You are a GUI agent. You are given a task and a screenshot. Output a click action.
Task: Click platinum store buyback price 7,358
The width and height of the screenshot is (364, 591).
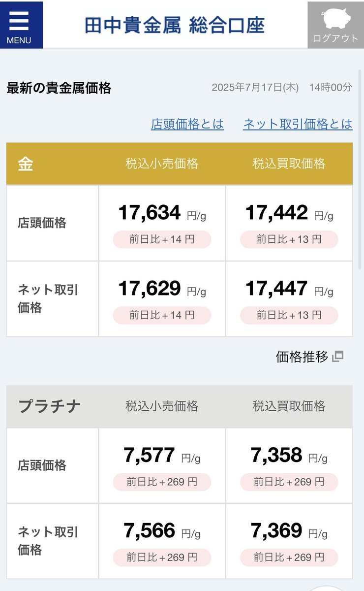coord(276,455)
